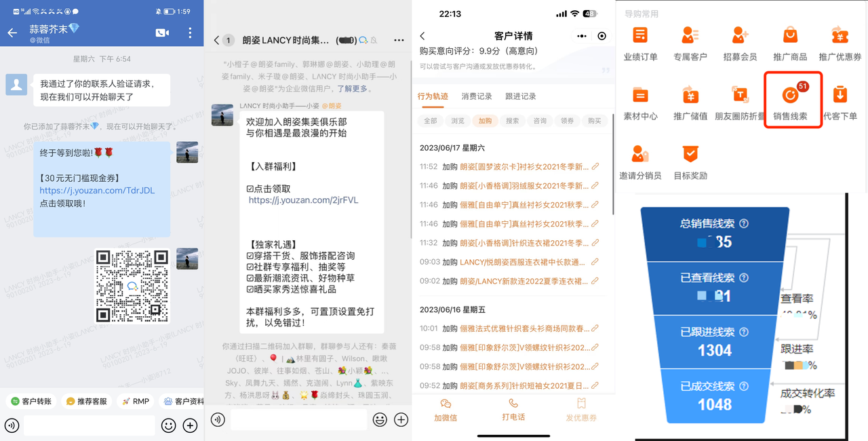Image resolution: width=868 pixels, height=441 pixels.
Task: Select the 全部 filter chip
Action: (x=431, y=121)
